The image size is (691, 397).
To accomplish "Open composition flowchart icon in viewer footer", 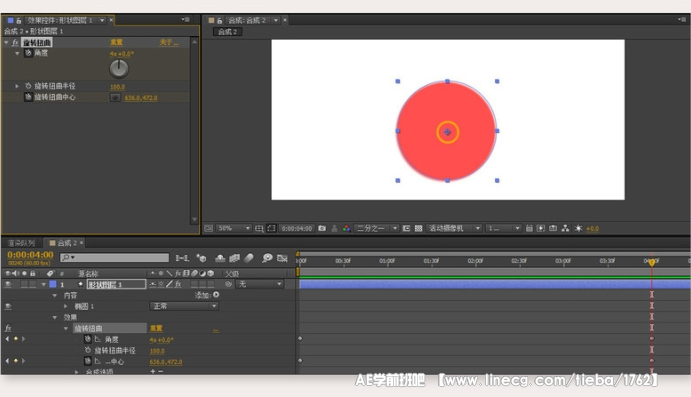I will 565,228.
